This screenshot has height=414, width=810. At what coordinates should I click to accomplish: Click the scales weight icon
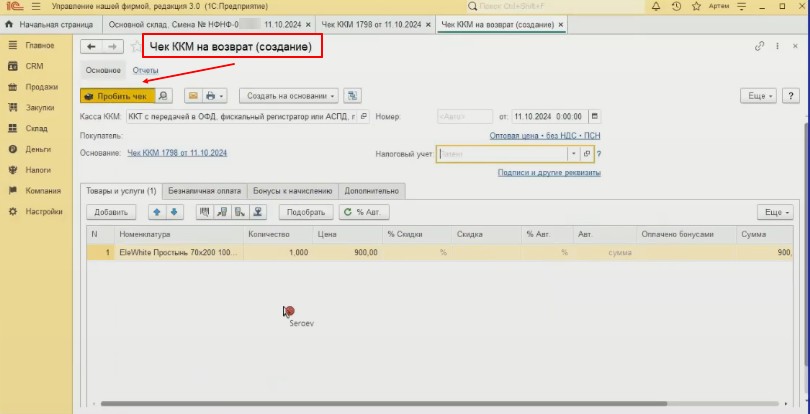[x=258, y=212]
